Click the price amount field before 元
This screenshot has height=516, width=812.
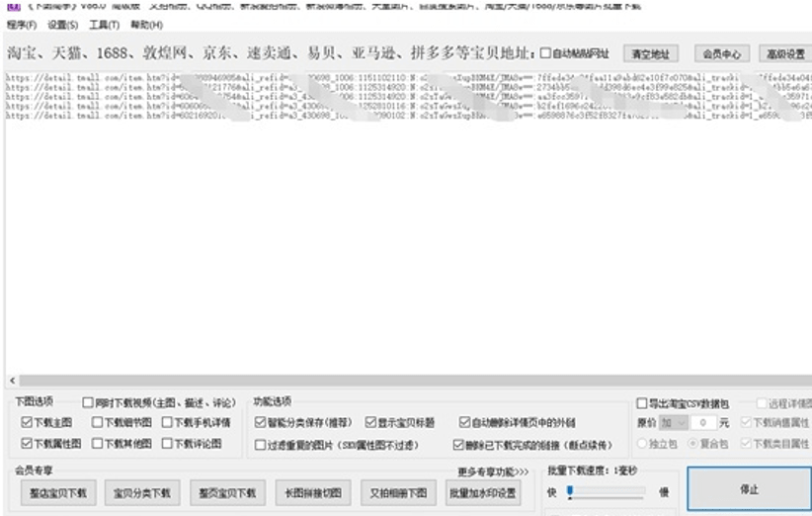pyautogui.click(x=703, y=423)
